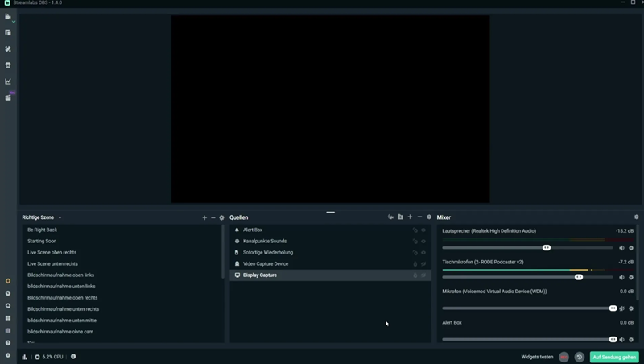The image size is (644, 364).
Task: Toggle visibility of the Alert Box source
Action: (423, 230)
